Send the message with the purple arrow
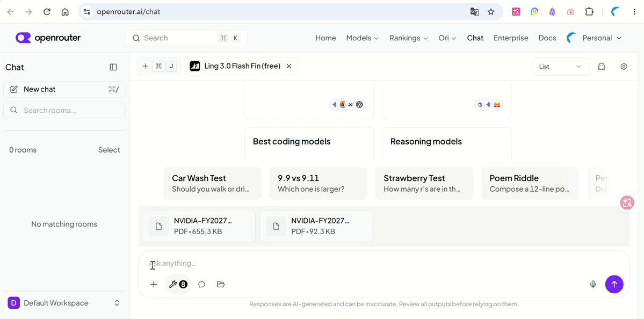 [x=614, y=284]
